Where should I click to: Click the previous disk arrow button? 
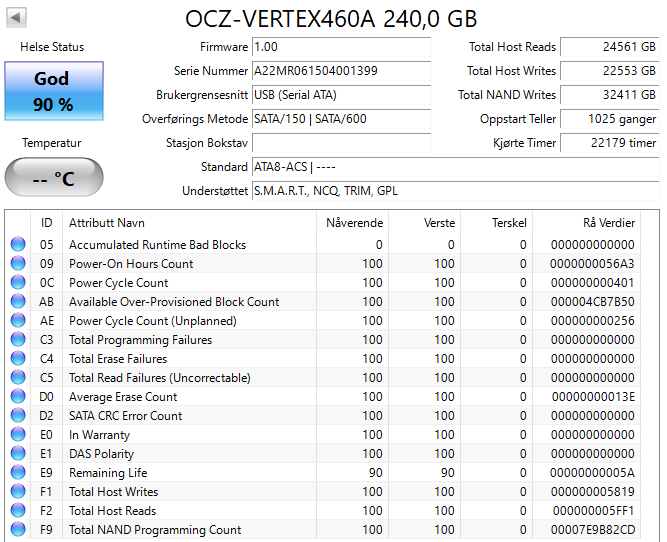[17, 19]
